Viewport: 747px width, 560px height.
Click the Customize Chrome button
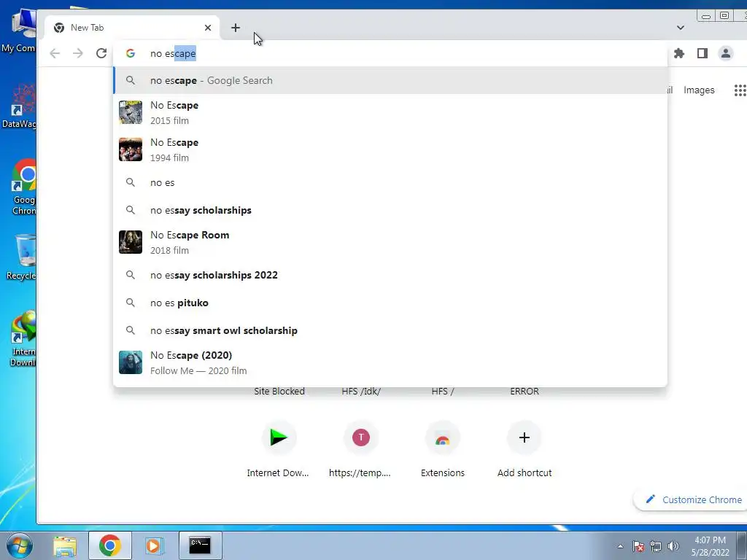(693, 499)
